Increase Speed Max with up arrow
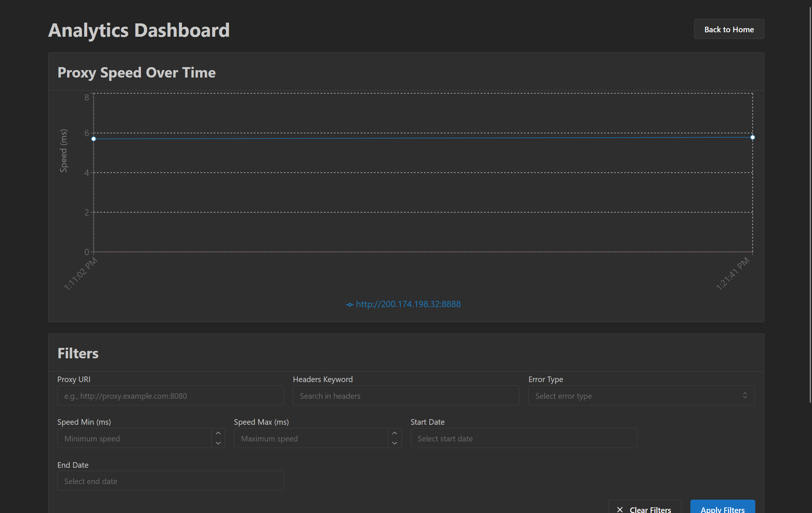Screen dimensions: 812x513 click(395, 434)
